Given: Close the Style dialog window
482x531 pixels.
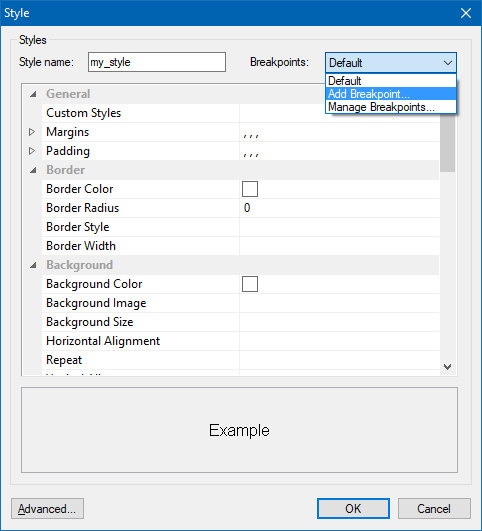Looking at the screenshot, I should [x=466, y=13].
